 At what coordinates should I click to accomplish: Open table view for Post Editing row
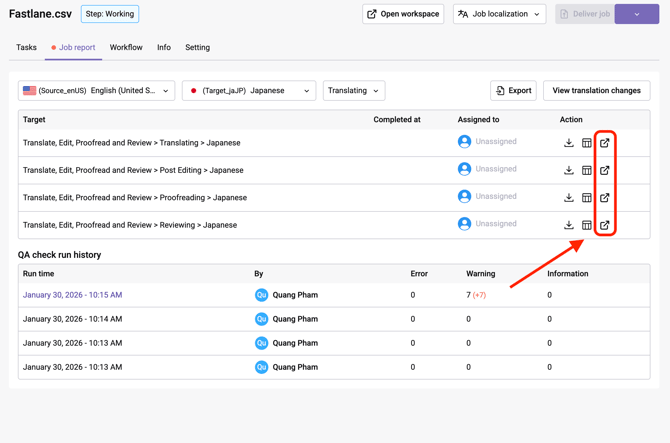[587, 170]
